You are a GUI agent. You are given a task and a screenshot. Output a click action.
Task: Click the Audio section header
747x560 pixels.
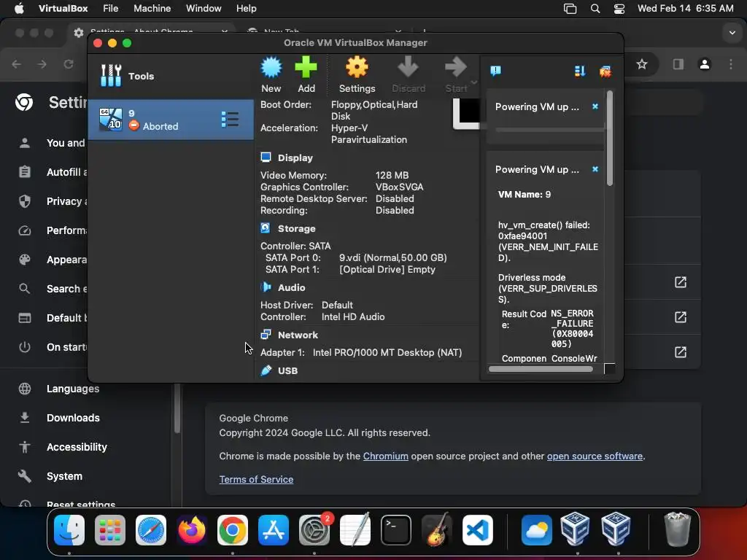(x=291, y=287)
